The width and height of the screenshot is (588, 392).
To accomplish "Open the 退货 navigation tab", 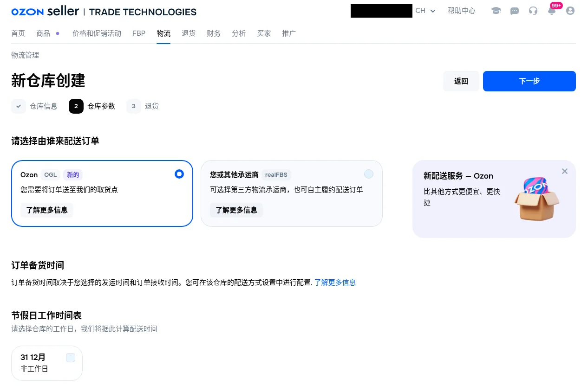I will pyautogui.click(x=189, y=33).
